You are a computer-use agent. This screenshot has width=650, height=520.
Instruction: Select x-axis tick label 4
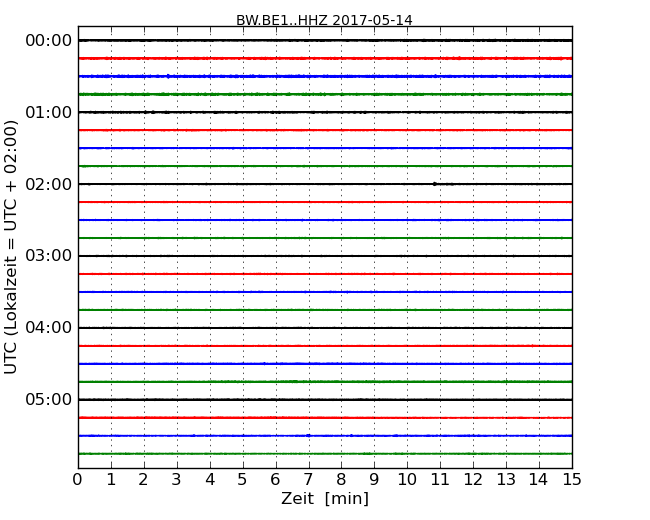(210, 480)
